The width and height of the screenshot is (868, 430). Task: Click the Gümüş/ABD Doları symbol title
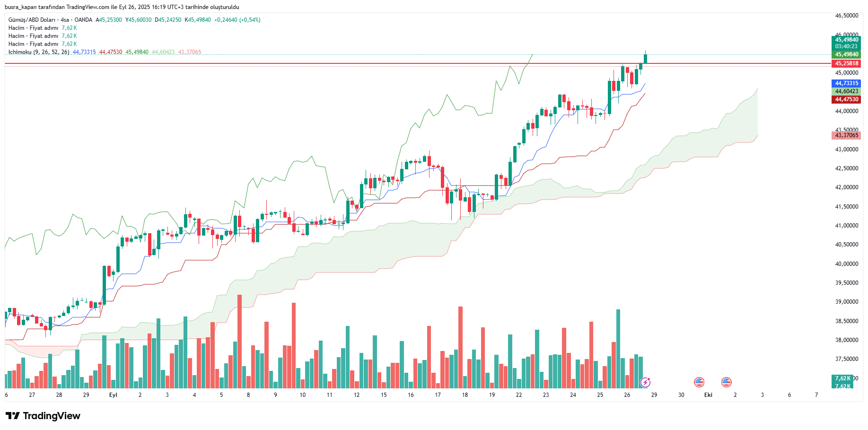coord(32,20)
